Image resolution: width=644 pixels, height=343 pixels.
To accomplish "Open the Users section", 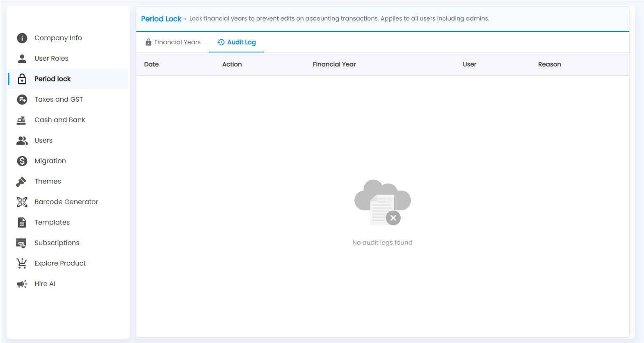I will (x=68, y=141).
